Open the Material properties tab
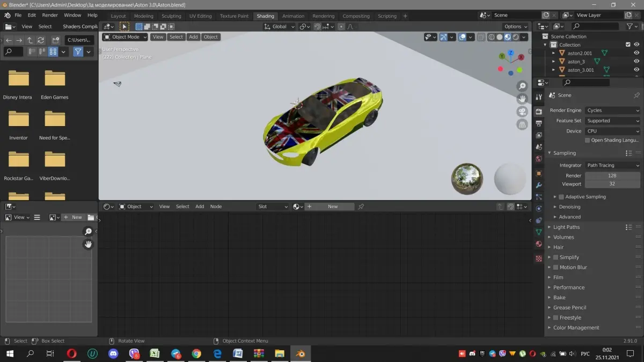Screen dimensions: 644x362 539,244
